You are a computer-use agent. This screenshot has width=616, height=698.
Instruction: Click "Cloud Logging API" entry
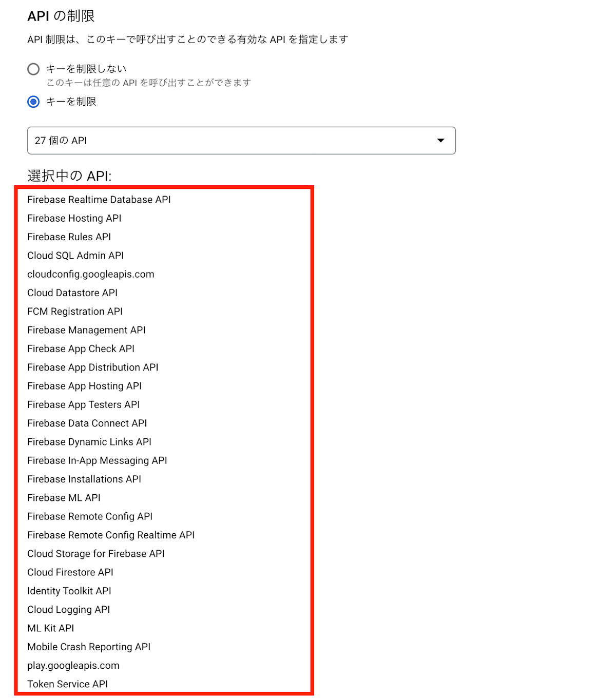(x=69, y=610)
